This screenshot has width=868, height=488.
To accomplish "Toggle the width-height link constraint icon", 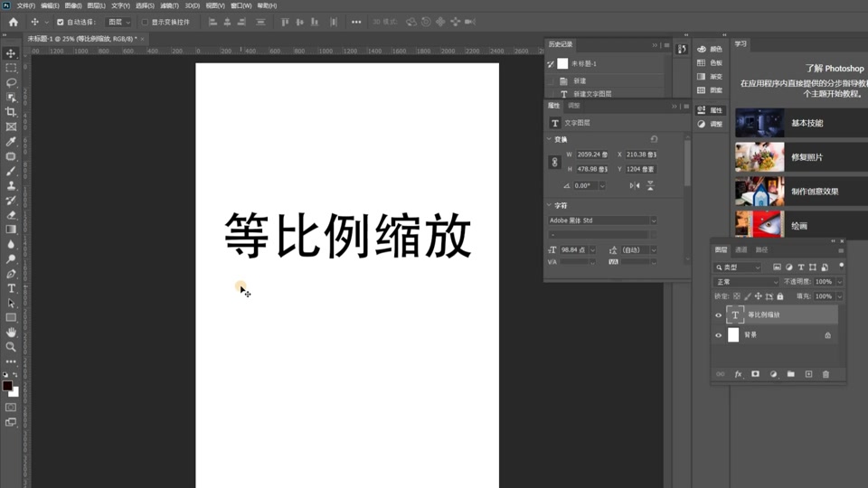I will [554, 162].
